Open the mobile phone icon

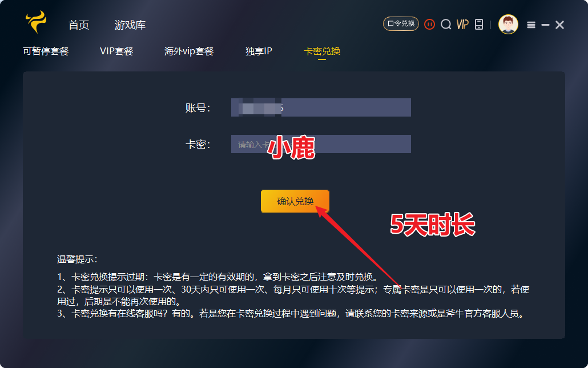[x=479, y=25]
